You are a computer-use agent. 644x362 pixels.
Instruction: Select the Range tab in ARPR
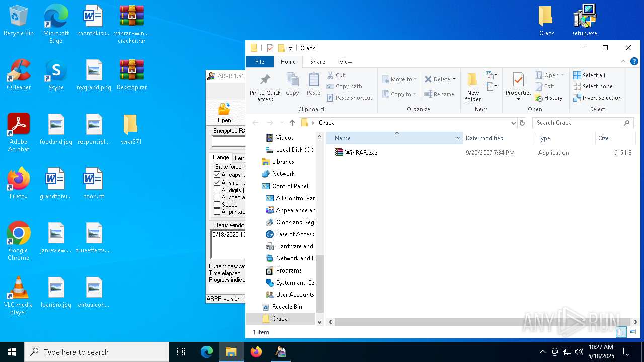pos(221,157)
